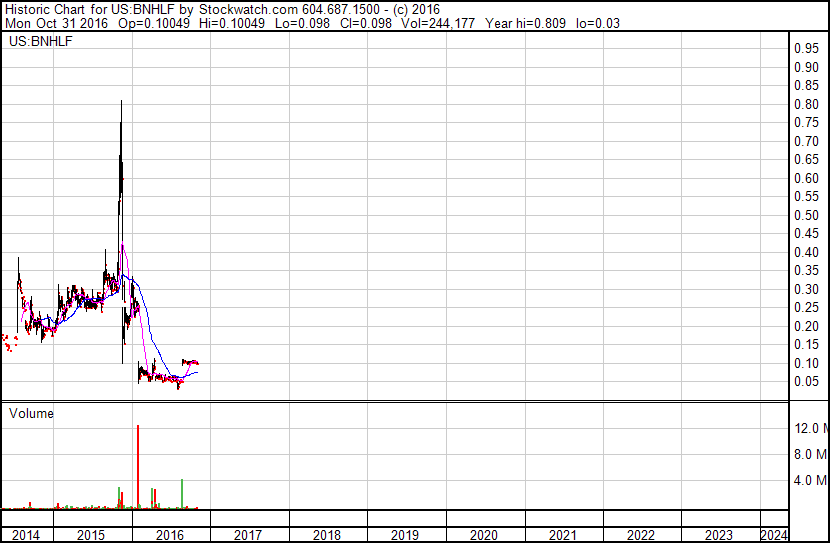Click the 0.05 price axis label

805,382
